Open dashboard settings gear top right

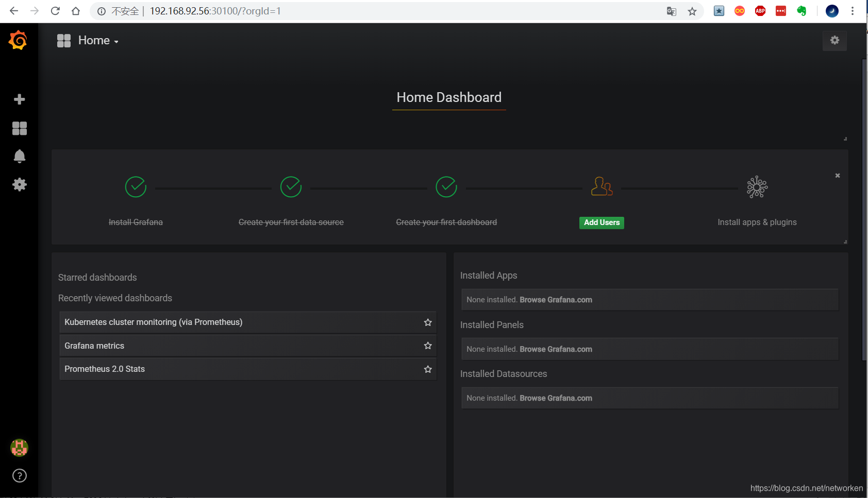tap(834, 40)
